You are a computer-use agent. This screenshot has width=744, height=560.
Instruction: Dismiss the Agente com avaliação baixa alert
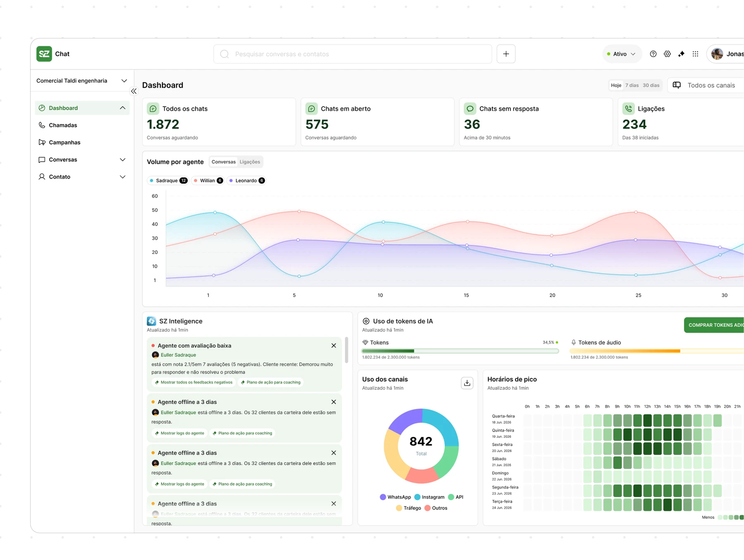[x=334, y=346]
